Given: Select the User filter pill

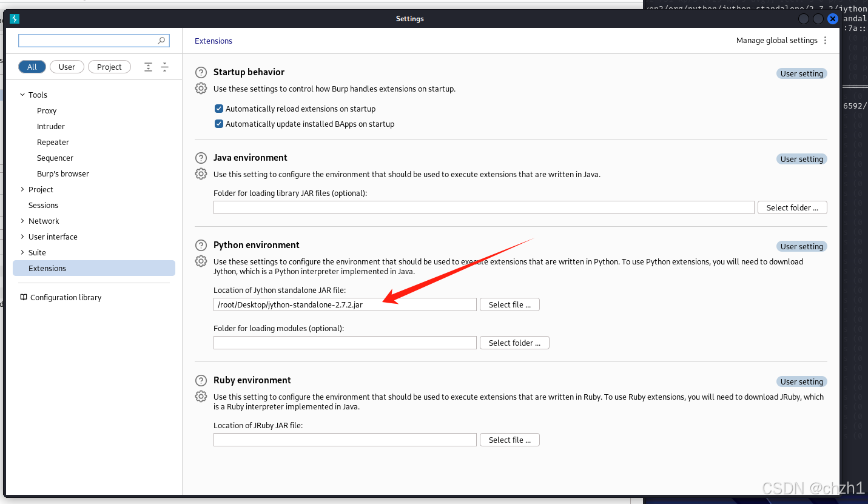Looking at the screenshot, I should 67,67.
